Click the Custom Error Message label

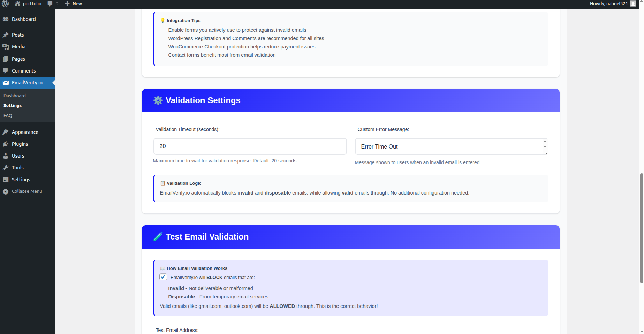[383, 129]
